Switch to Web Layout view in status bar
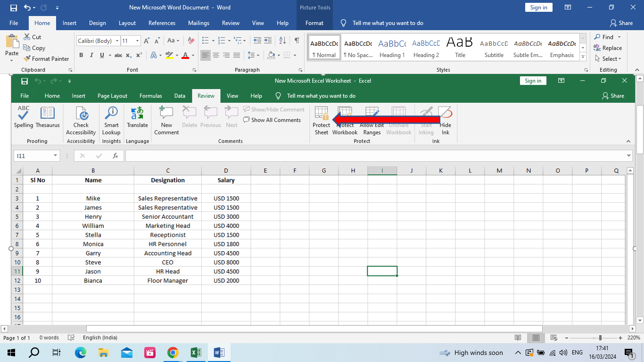 tap(553, 337)
